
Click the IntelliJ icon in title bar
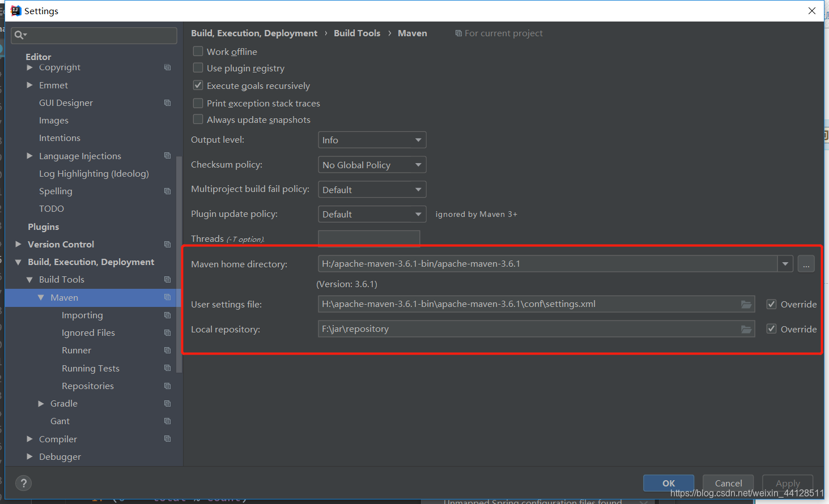click(x=16, y=11)
